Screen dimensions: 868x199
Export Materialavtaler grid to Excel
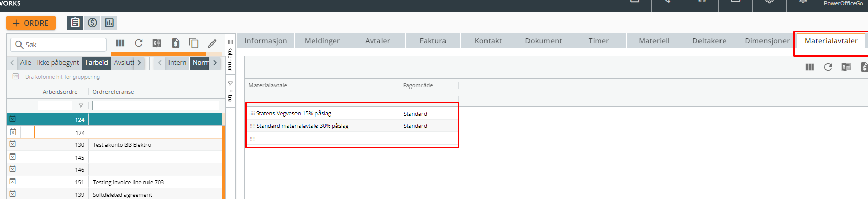pyautogui.click(x=846, y=67)
